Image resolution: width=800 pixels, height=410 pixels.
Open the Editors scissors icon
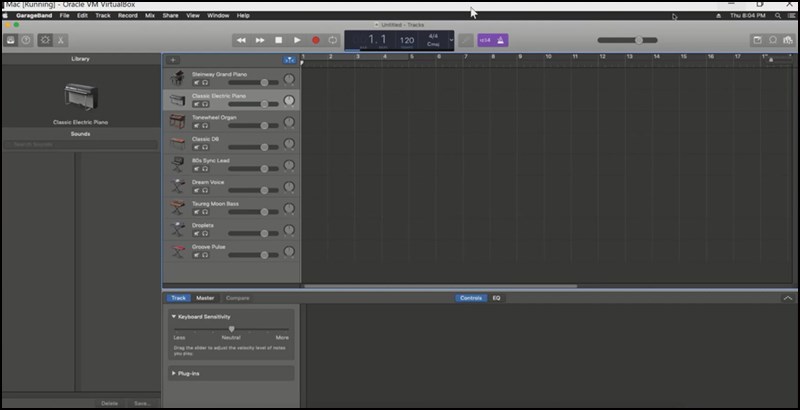[61, 40]
